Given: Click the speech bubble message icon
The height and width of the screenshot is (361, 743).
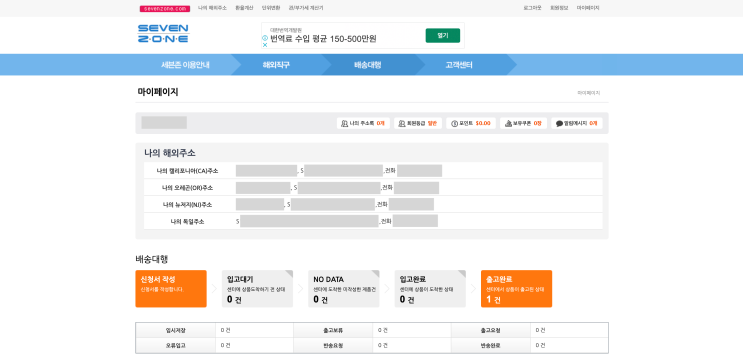Looking at the screenshot, I should 559,123.
